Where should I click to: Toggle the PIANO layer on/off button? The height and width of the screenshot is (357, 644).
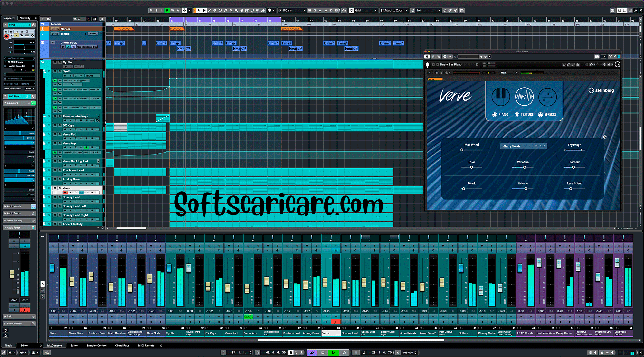coord(495,115)
